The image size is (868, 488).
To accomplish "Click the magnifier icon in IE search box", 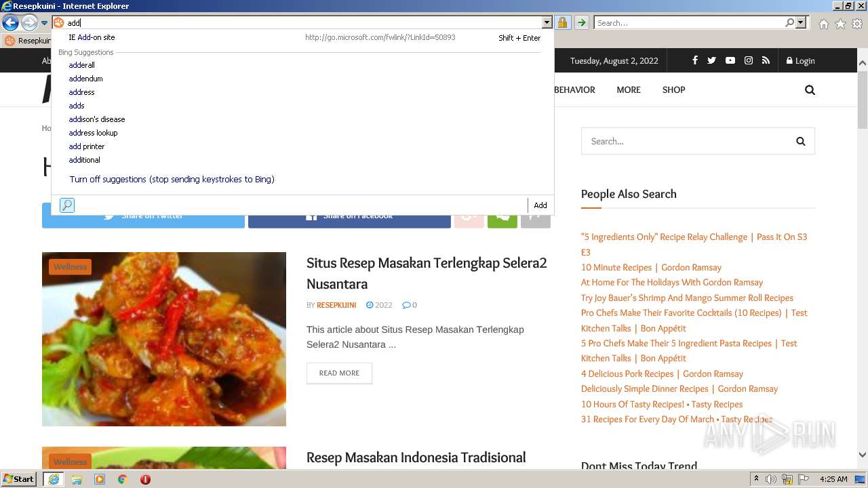I will (789, 23).
